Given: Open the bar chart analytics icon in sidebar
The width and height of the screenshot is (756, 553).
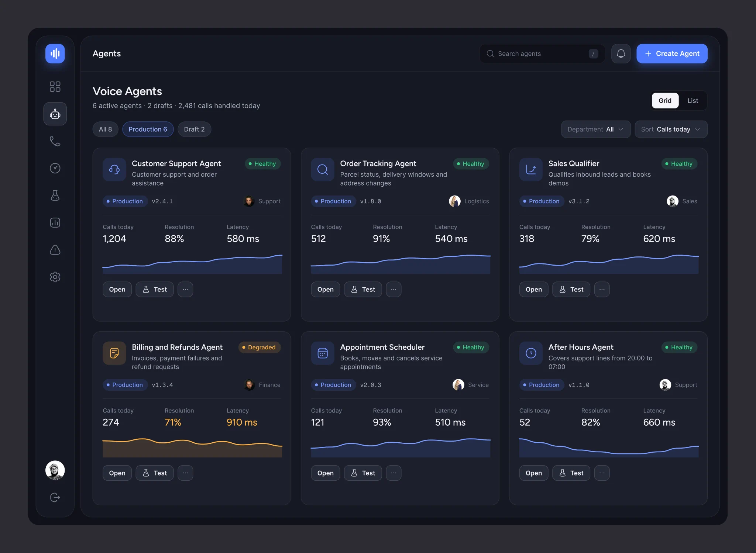Looking at the screenshot, I should pos(55,222).
